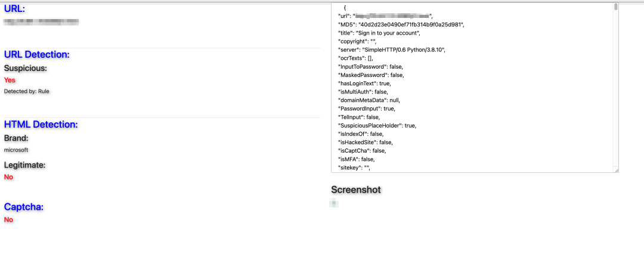Select the URL Detection heading
Screen dimensions: 644x260
pyautogui.click(x=37, y=55)
